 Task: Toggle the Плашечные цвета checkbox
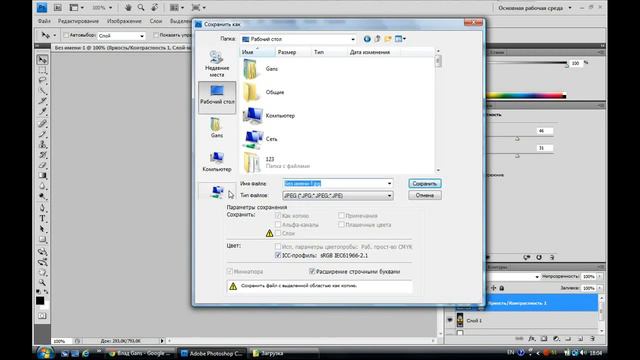(341, 224)
